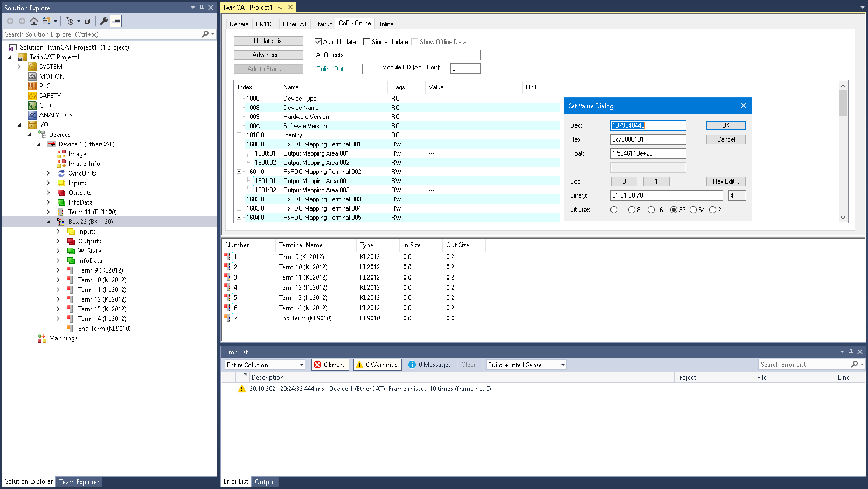The height and width of the screenshot is (489, 868).
Task: Expand the SYSTEM tree node
Action: tap(19, 67)
